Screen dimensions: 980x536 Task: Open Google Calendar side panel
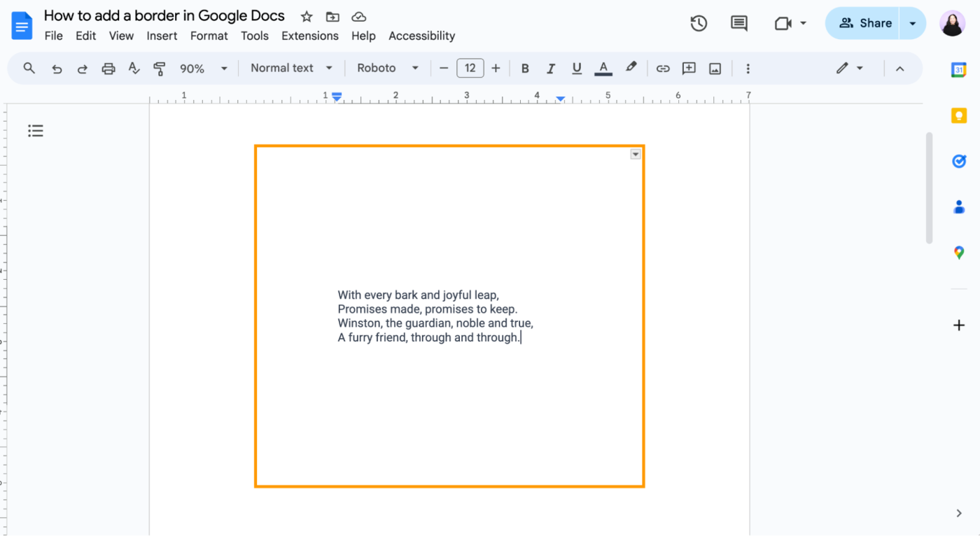coord(959,70)
